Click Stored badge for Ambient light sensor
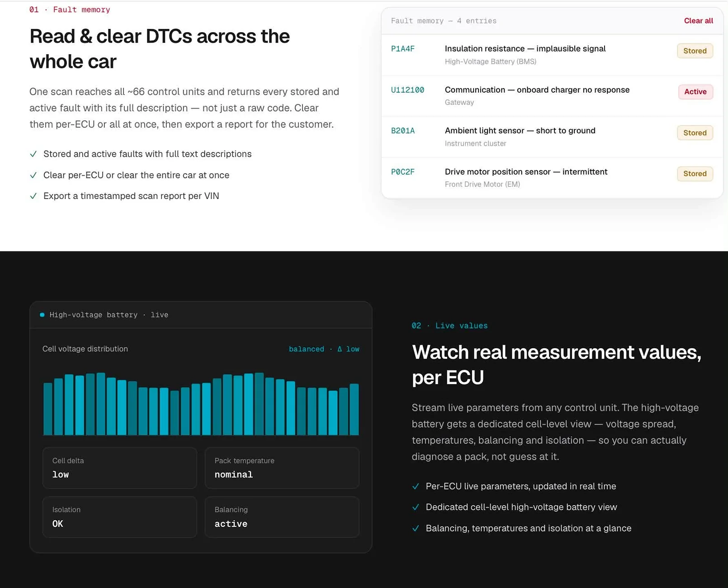This screenshot has width=728, height=588. coord(695,133)
